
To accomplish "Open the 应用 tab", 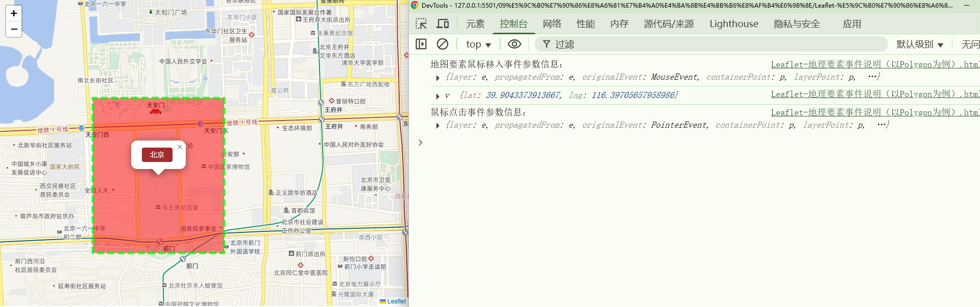I will coord(852,24).
